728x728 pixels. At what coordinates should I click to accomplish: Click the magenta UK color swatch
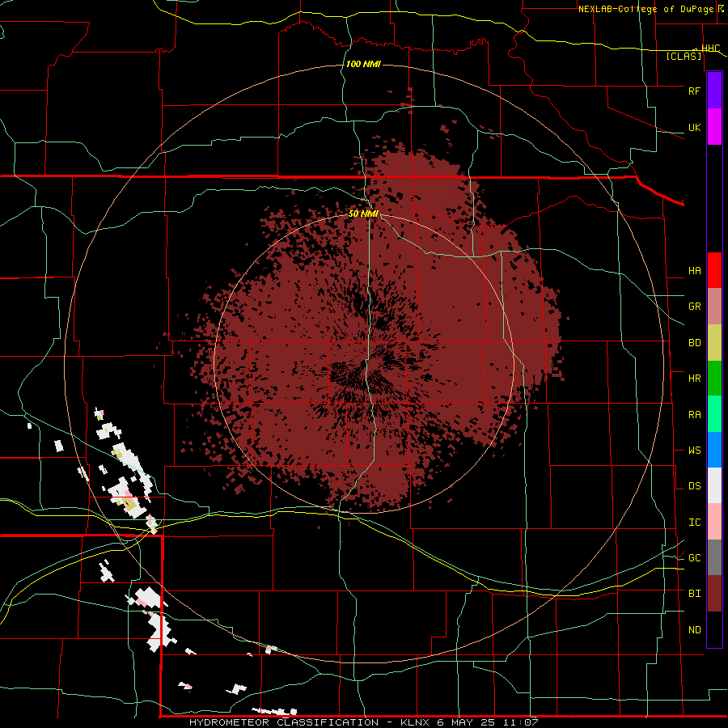tap(714, 127)
